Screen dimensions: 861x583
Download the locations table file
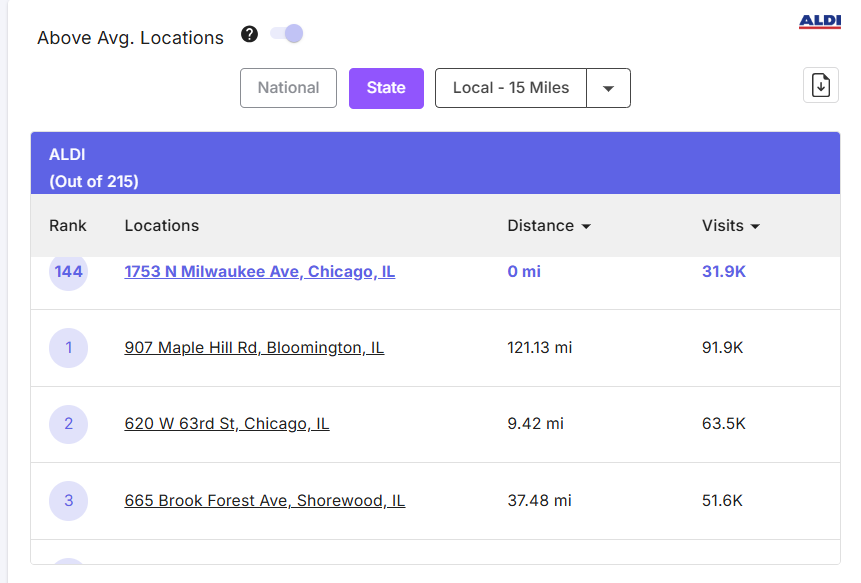pos(820,85)
